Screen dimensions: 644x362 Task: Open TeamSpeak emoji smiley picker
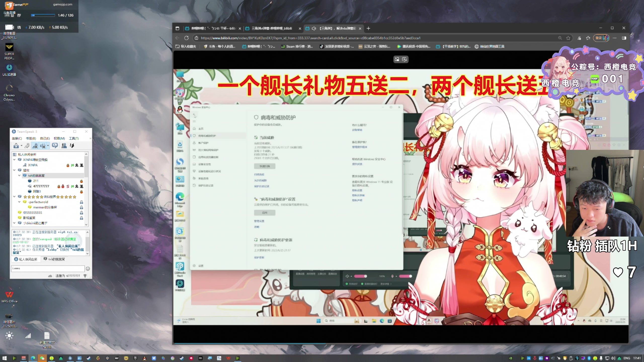pos(88,269)
